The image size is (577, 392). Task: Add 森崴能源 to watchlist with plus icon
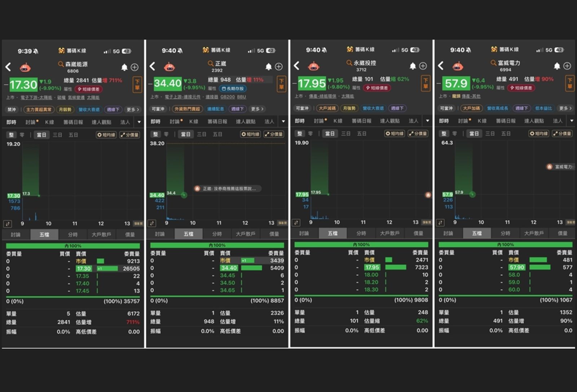coord(135,67)
